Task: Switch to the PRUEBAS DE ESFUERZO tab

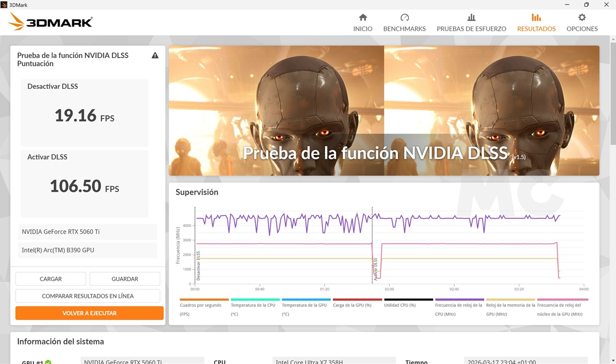Action: [471, 22]
